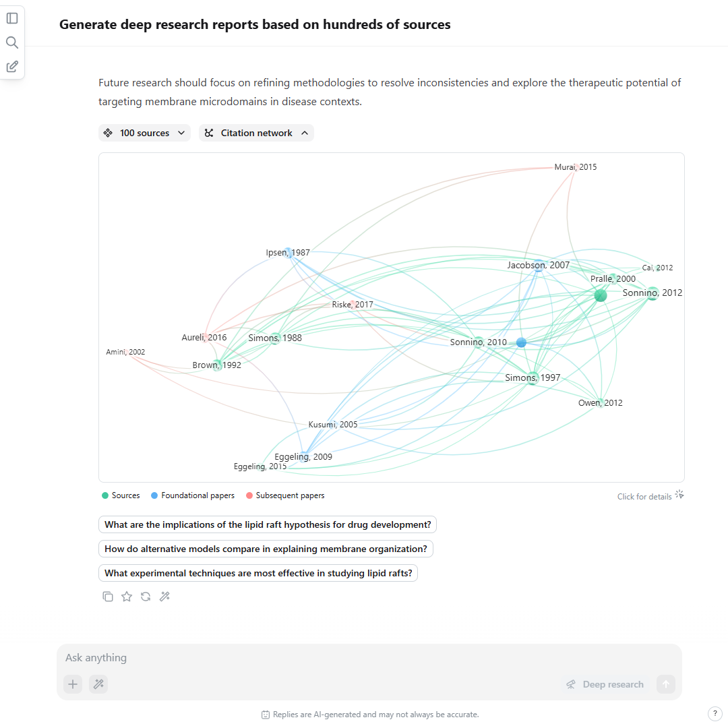
Task: Toggle Deep research mode
Action: click(605, 684)
